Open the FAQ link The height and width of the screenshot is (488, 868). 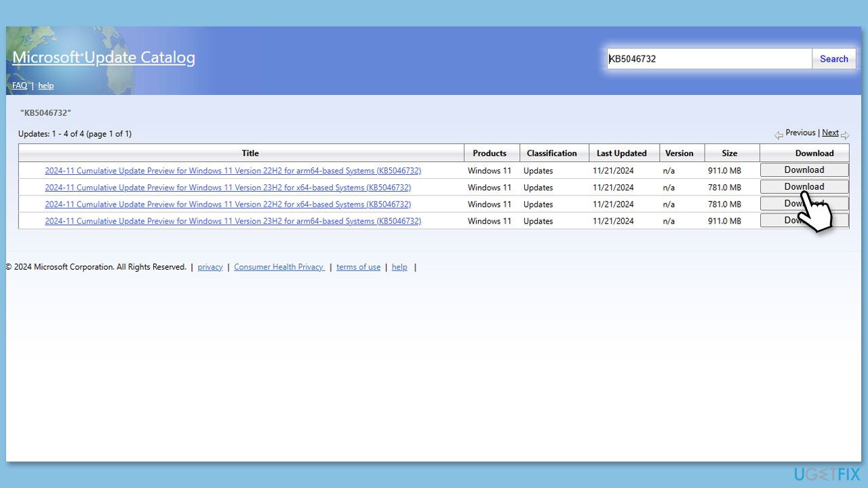20,85
